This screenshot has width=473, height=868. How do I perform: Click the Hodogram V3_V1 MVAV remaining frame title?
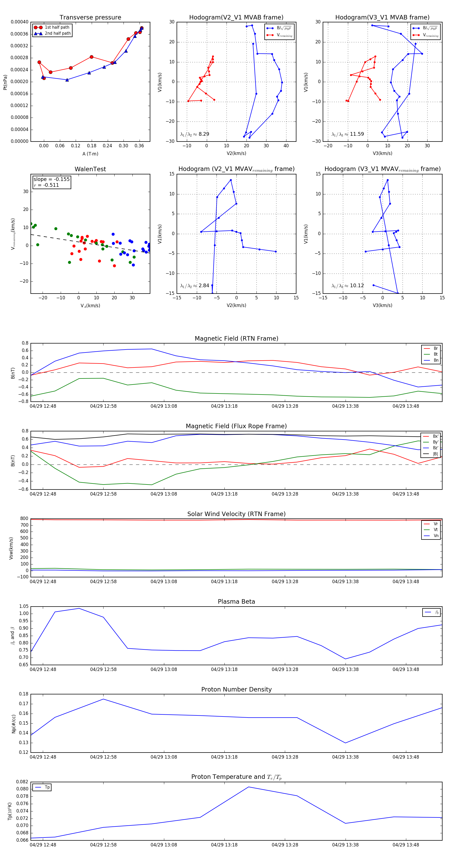(382, 169)
